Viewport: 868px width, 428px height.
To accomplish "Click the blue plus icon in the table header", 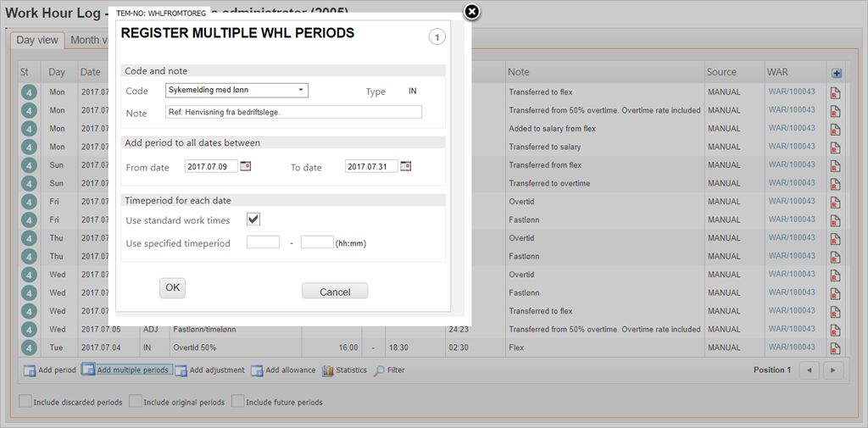I will 836,73.
